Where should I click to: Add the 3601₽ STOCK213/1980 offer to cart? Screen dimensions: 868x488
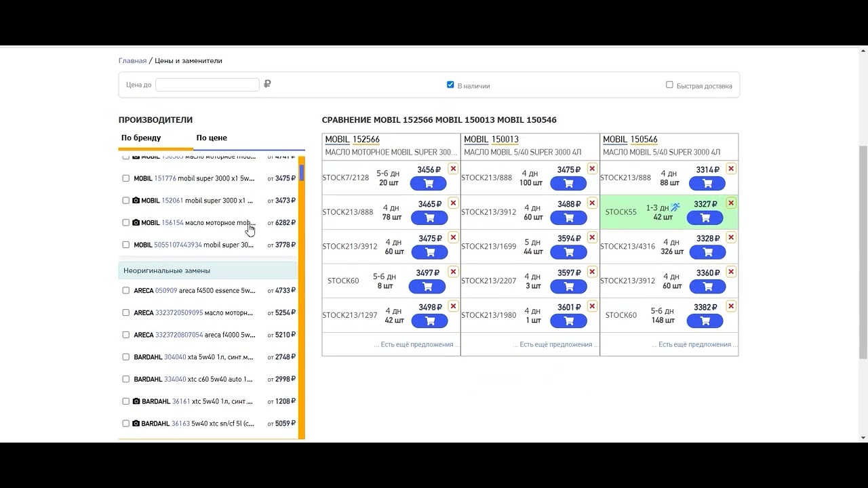[x=568, y=321]
